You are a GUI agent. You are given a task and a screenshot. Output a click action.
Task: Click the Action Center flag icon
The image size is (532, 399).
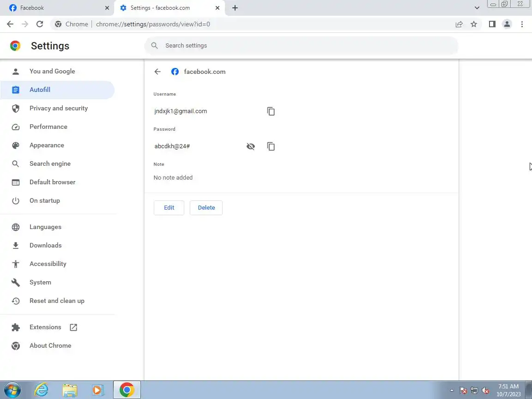pyautogui.click(x=463, y=391)
